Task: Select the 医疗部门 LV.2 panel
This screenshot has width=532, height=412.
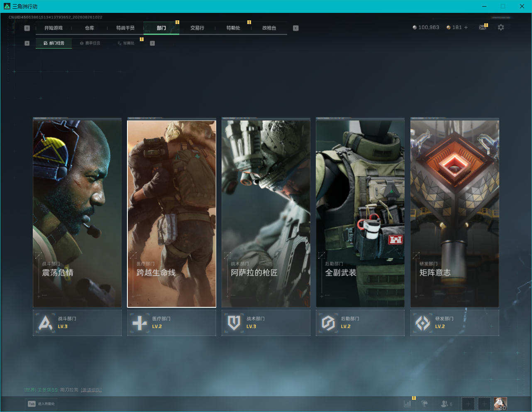Action: [x=171, y=323]
